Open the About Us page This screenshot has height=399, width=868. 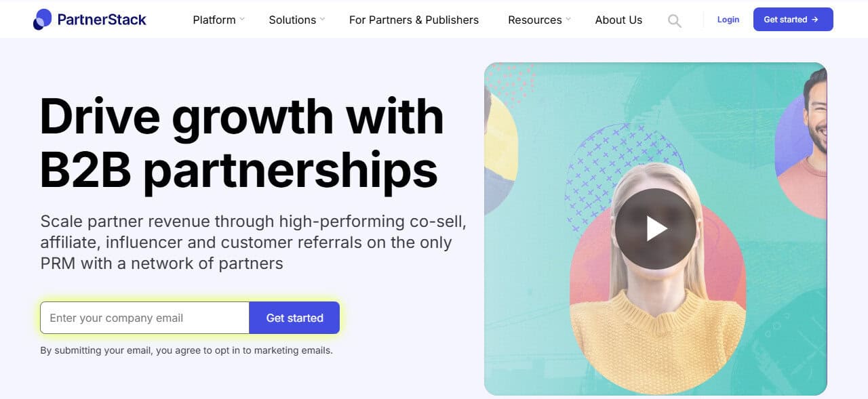tap(618, 20)
